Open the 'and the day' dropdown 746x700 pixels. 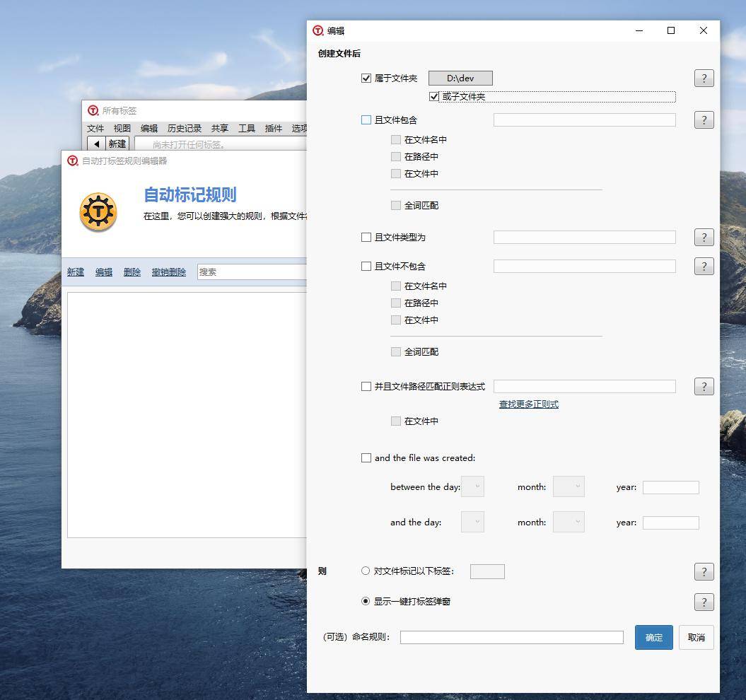(472, 523)
